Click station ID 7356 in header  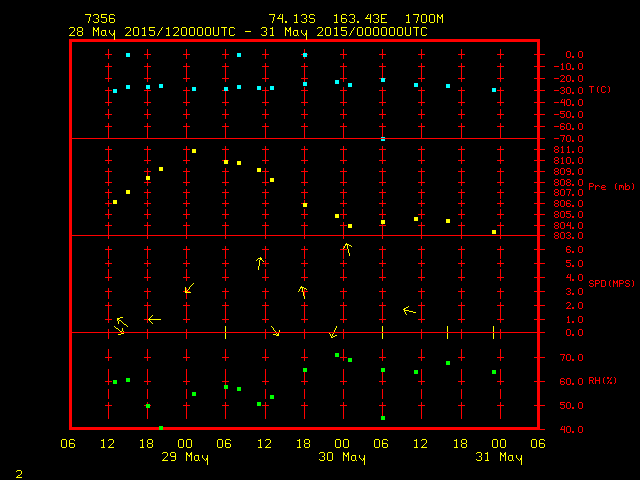pyautogui.click(x=99, y=19)
